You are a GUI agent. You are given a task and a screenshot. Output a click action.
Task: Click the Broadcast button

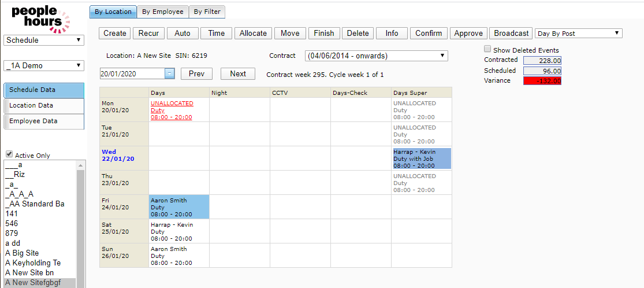click(x=512, y=34)
